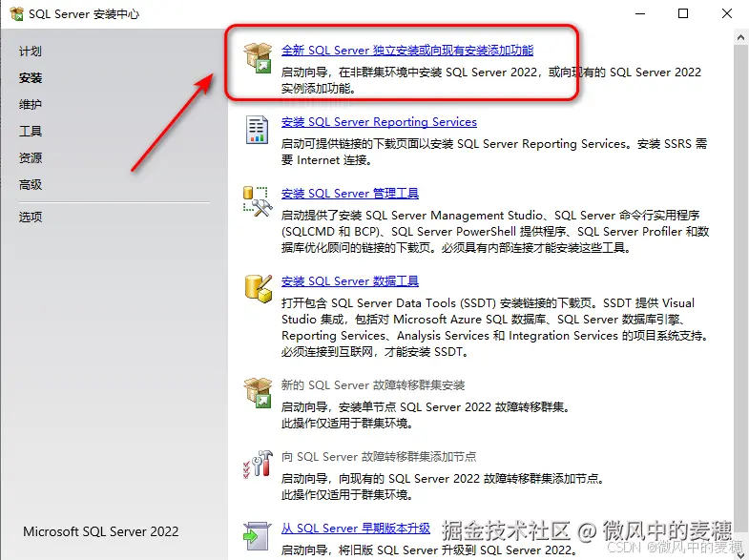The height and width of the screenshot is (560, 749).
Task: Click the green-arrow upgrade icon beside 早期版本升级
Action: pyautogui.click(x=257, y=536)
